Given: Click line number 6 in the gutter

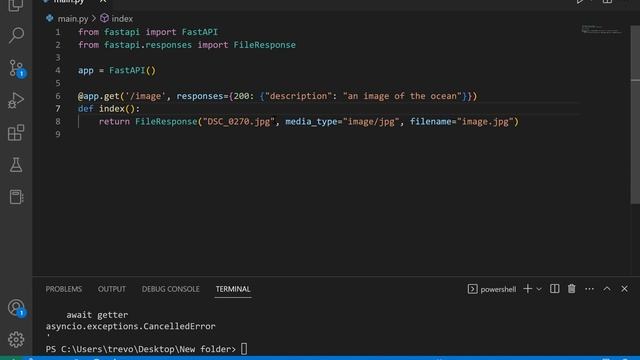Looking at the screenshot, I should [58, 96].
